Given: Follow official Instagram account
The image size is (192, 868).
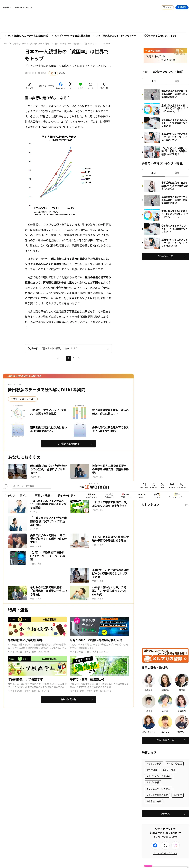Looking at the screenshot, I should pos(175,845).
